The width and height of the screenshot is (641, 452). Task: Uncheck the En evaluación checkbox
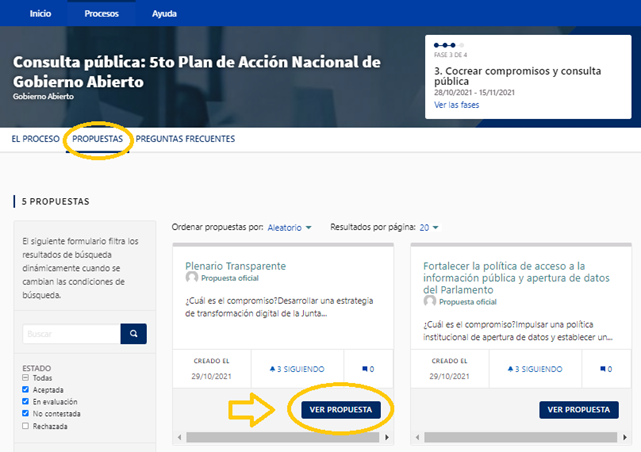25,401
